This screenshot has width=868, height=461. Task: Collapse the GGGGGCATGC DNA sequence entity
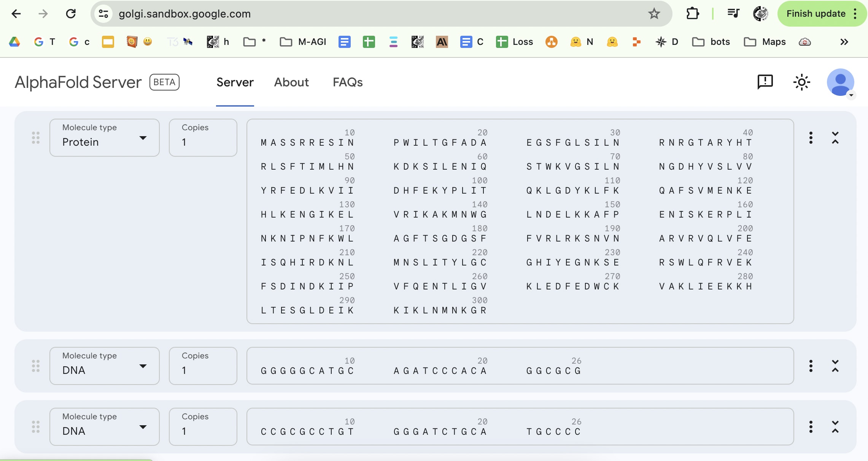835,366
